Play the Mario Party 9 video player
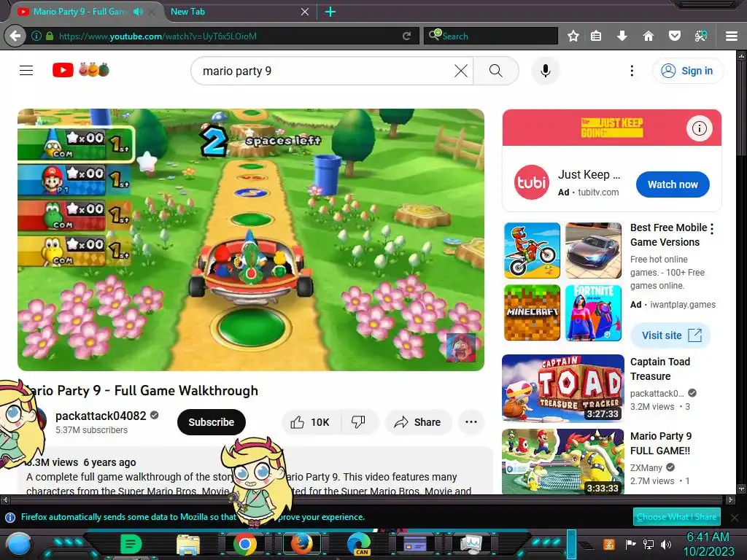Viewport: 747px width, 560px height. click(x=251, y=239)
